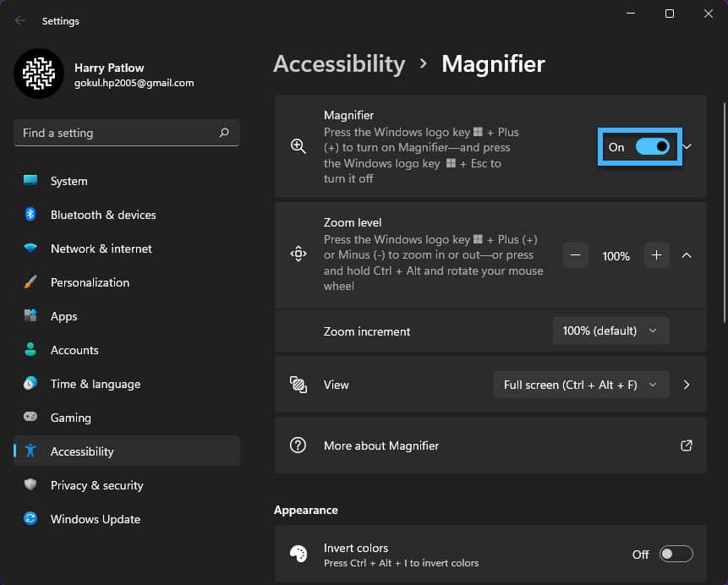Click into the Find a setting field
The width and height of the screenshot is (728, 585).
(126, 133)
